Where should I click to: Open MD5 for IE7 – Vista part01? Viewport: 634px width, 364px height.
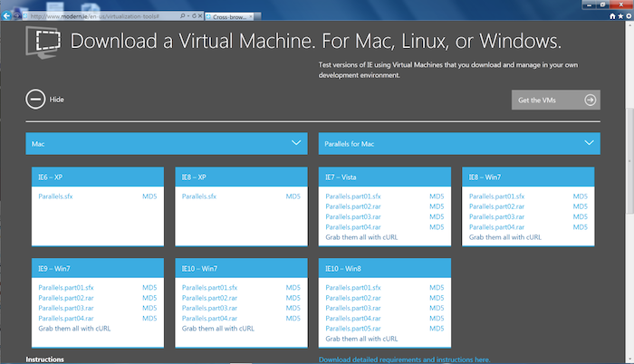[437, 196]
